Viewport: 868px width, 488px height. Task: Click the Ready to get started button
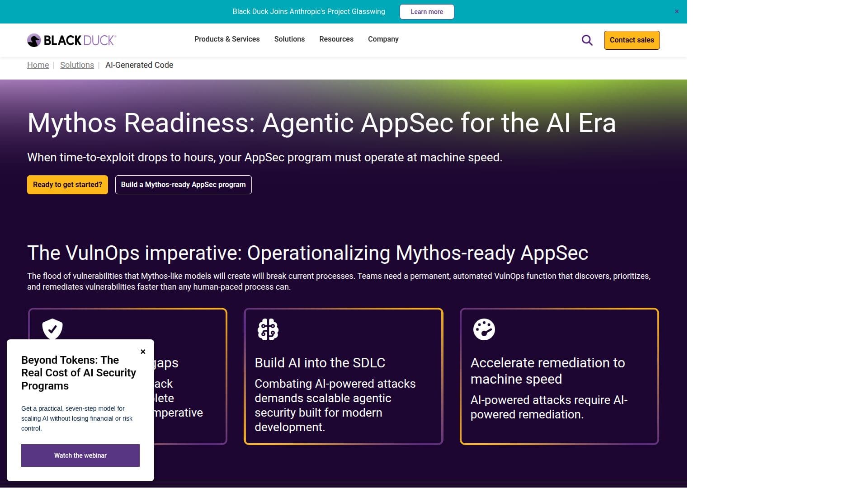(x=67, y=185)
